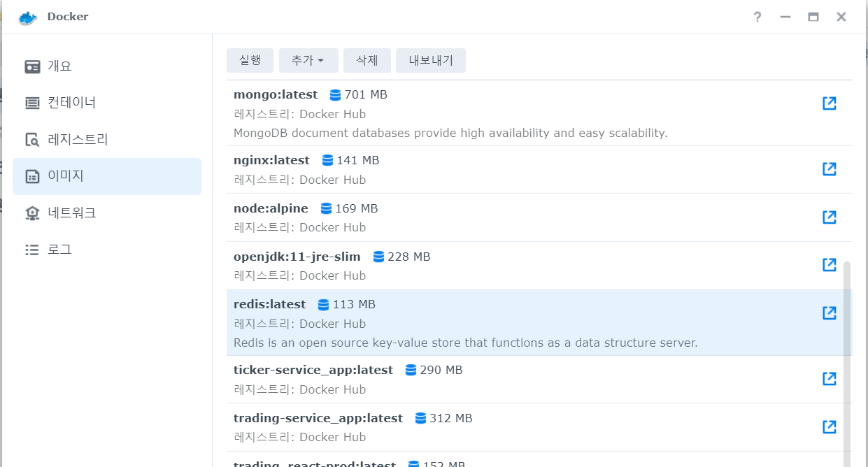Select the openjdk:11-jre-slim image name
Image resolution: width=868 pixels, height=467 pixels.
(297, 257)
